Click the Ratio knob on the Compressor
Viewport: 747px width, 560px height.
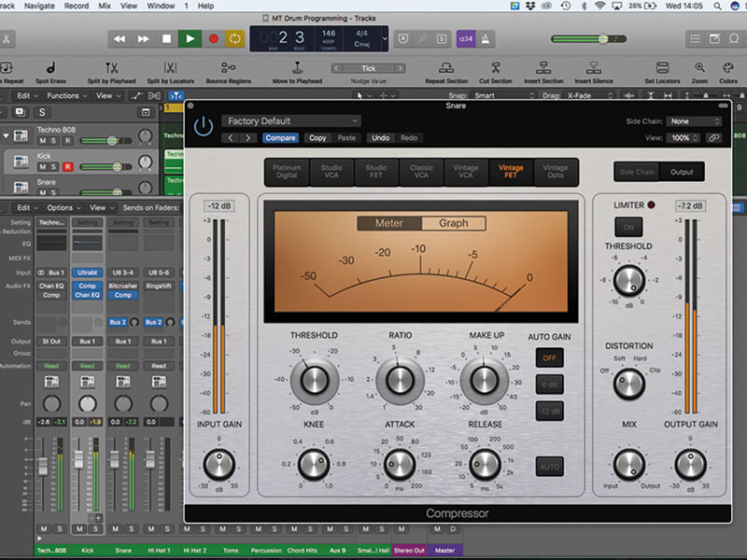click(x=399, y=381)
